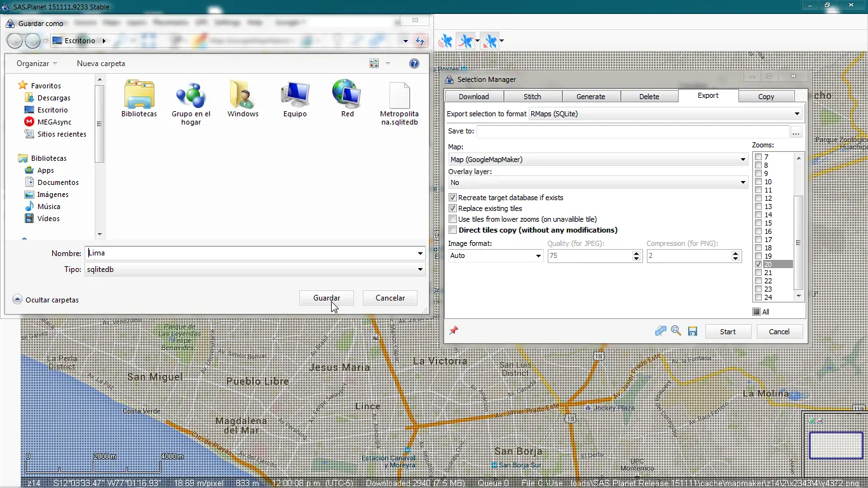The width and height of the screenshot is (868, 488).
Task: Click the Guardar button
Action: [x=327, y=298]
